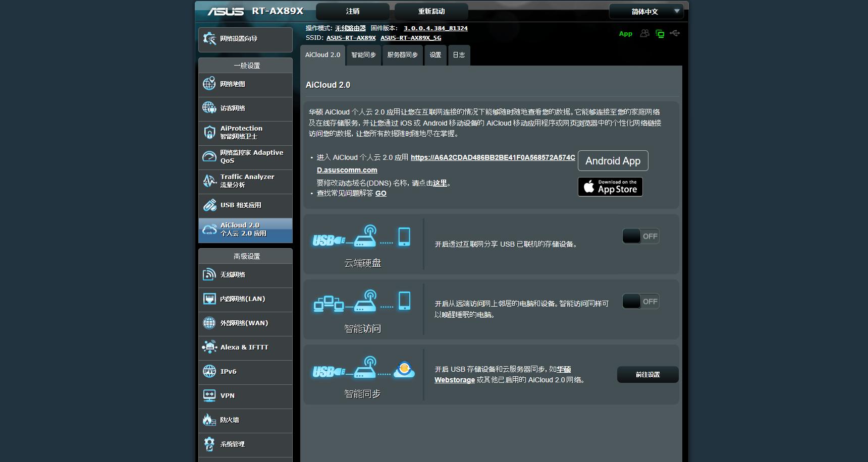Click the guest users status icon in header
The height and width of the screenshot is (462, 868).
tap(645, 33)
